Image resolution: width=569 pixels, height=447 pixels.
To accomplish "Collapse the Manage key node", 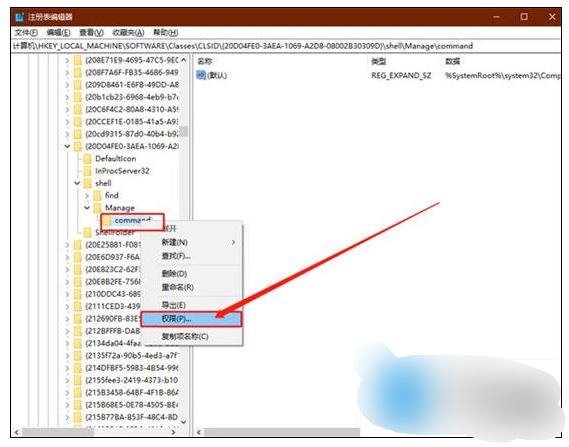I will pyautogui.click(x=87, y=208).
